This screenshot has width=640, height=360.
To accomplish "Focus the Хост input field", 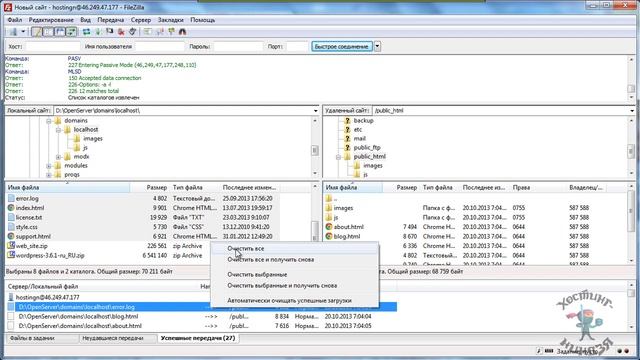I will pyautogui.click(x=53, y=47).
